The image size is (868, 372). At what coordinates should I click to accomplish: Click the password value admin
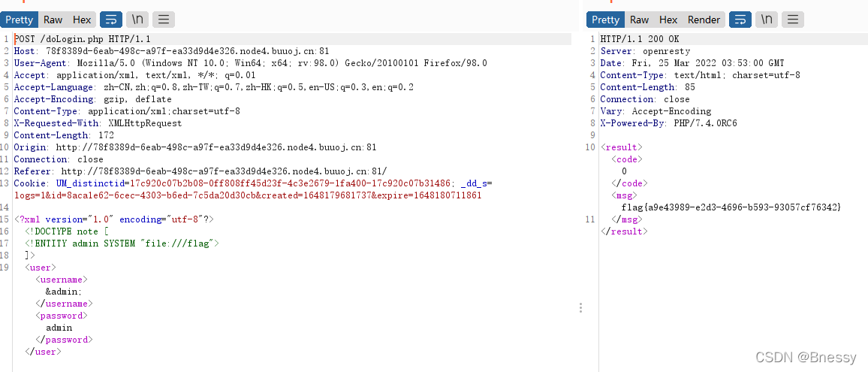coord(59,328)
